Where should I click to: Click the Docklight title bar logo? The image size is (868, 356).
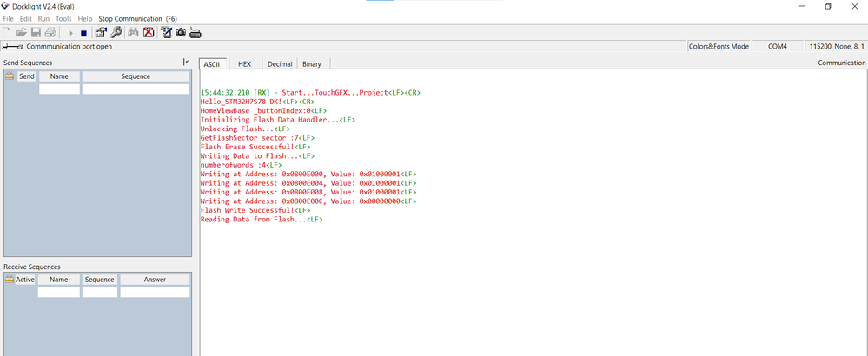pos(5,6)
